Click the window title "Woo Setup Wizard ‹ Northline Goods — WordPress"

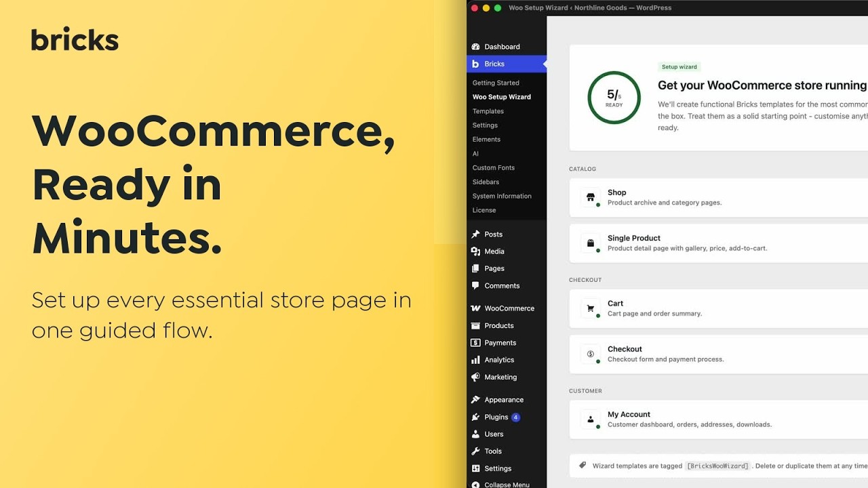tap(590, 8)
